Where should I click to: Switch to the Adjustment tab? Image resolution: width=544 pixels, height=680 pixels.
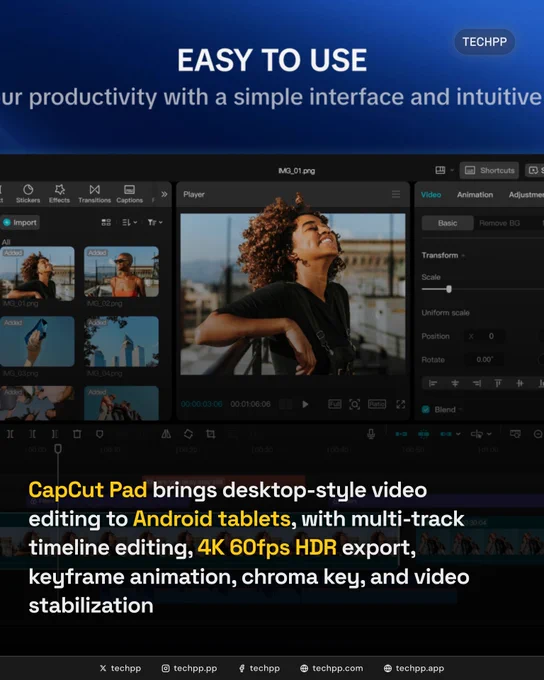526,195
